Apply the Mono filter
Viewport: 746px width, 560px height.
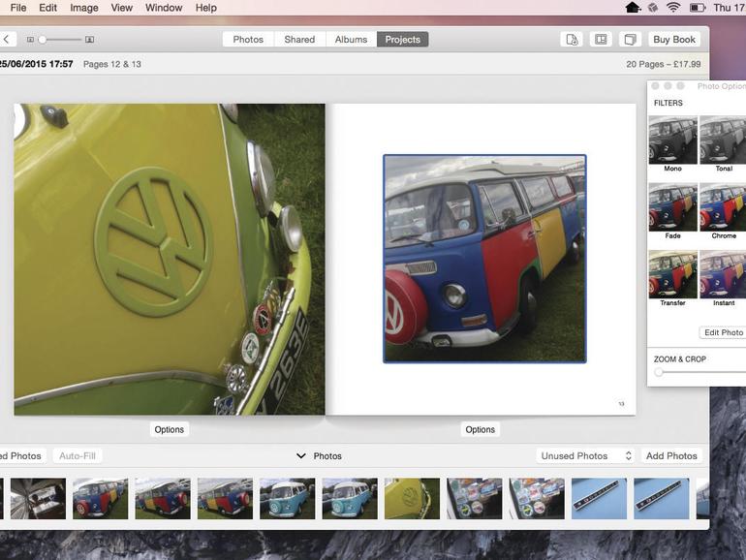point(672,140)
